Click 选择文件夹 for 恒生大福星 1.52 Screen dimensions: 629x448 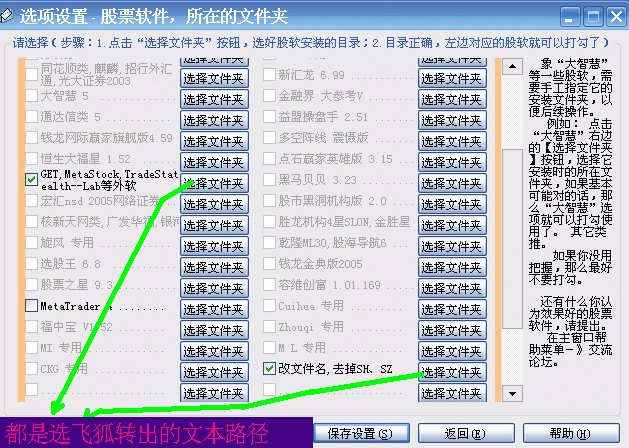click(x=214, y=162)
